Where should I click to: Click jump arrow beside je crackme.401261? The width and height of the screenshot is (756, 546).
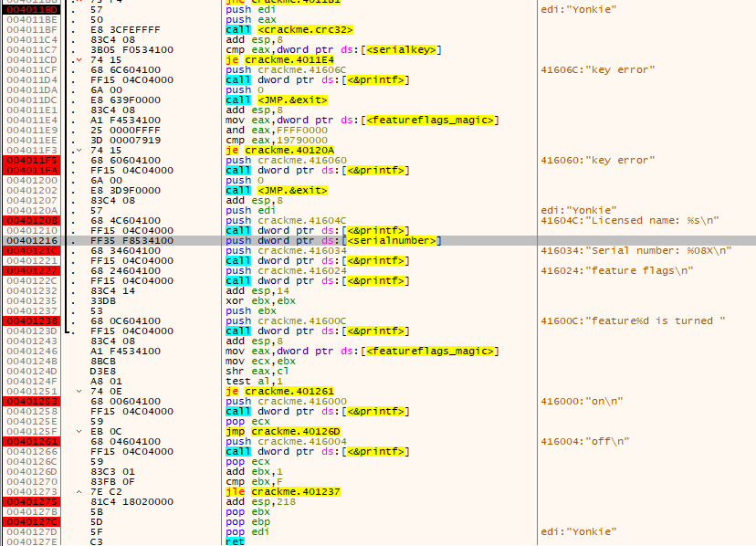click(79, 391)
